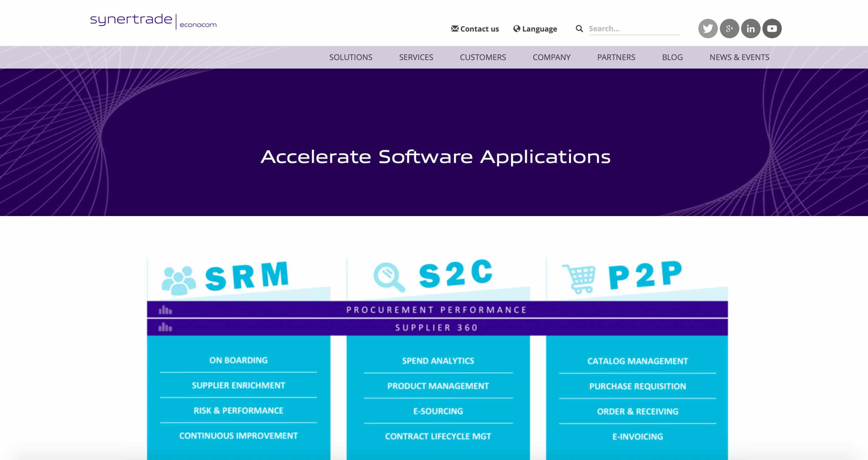Click the SRM heading
Image resolution: width=868 pixels, height=460 pixels.
[x=247, y=276]
